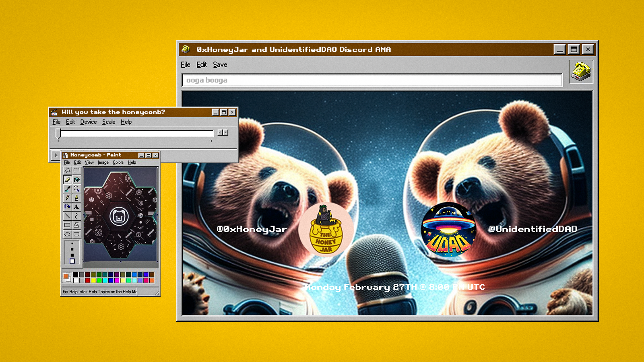Choose the smallest eraser size option
Image resolution: width=644 pixels, height=362 pixels.
coord(72,243)
